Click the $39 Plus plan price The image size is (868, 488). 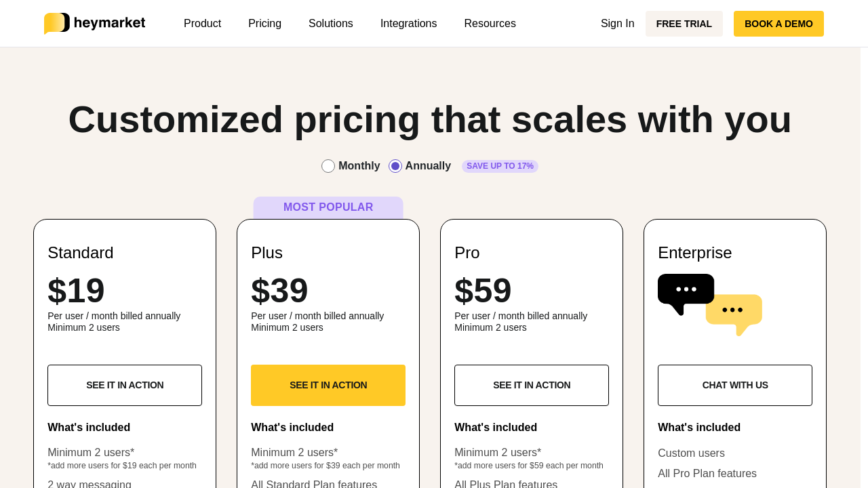(x=279, y=291)
